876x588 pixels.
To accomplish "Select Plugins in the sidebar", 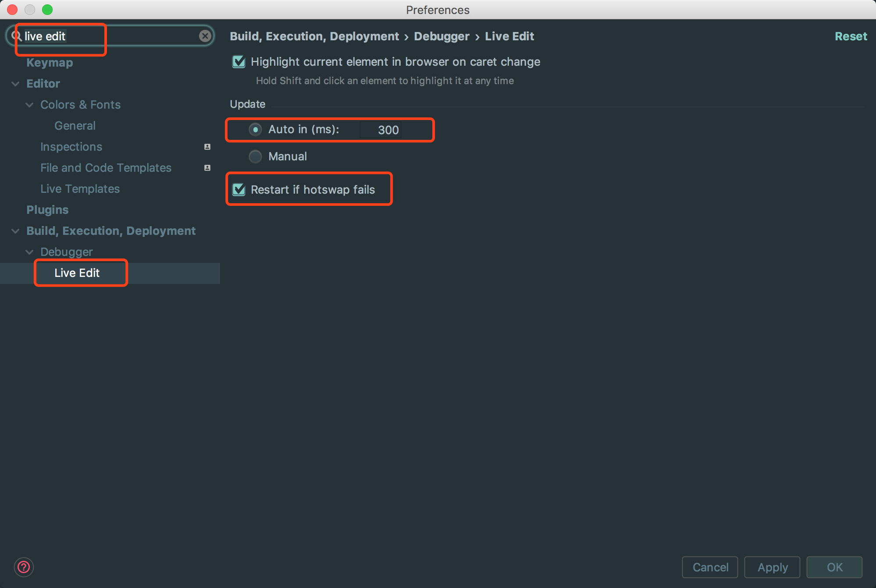I will 47,210.
